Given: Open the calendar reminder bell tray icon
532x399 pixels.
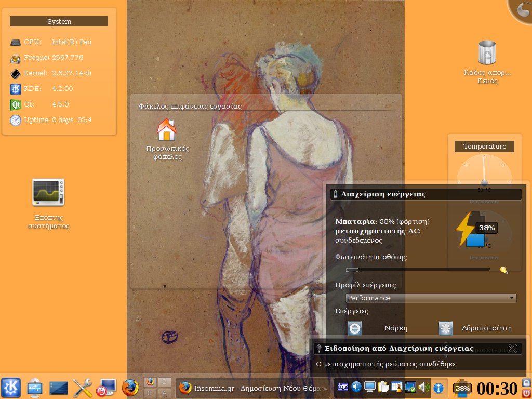Looking at the screenshot, I should [396, 387].
